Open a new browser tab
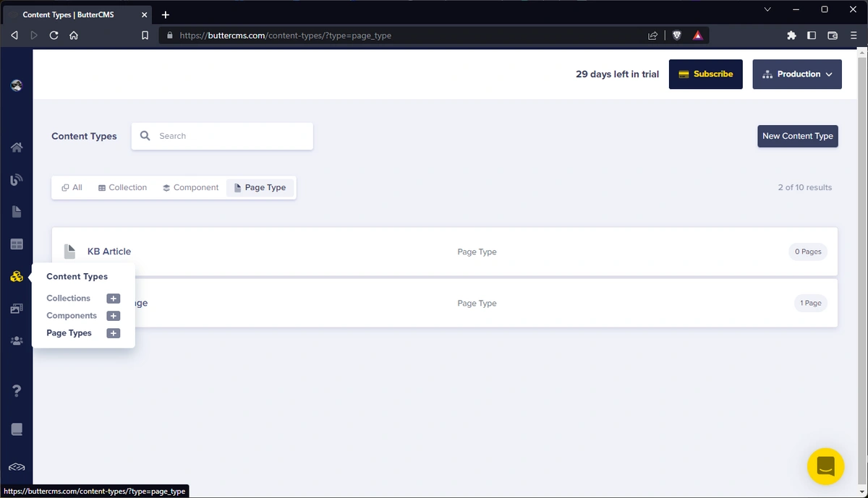 pyautogui.click(x=166, y=14)
